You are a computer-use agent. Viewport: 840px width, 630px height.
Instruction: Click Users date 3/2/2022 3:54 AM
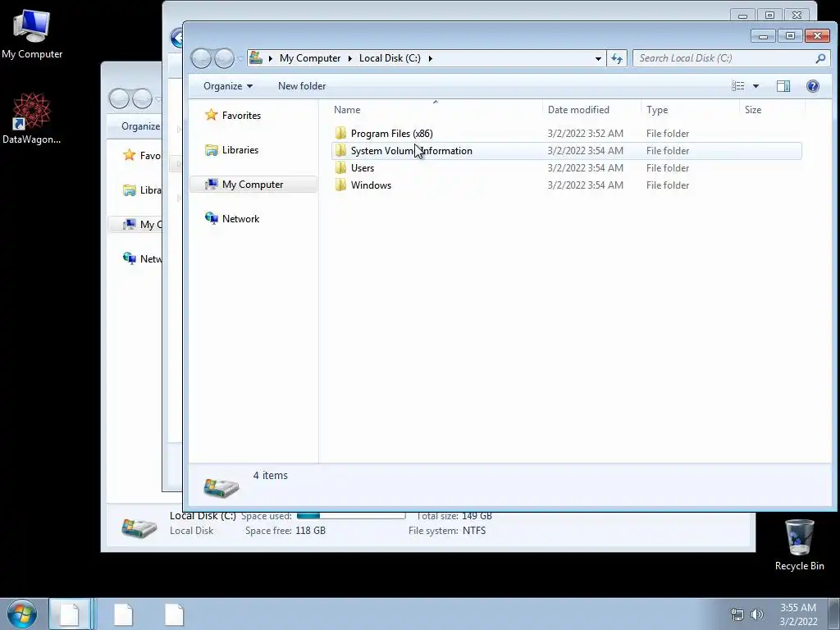point(585,167)
